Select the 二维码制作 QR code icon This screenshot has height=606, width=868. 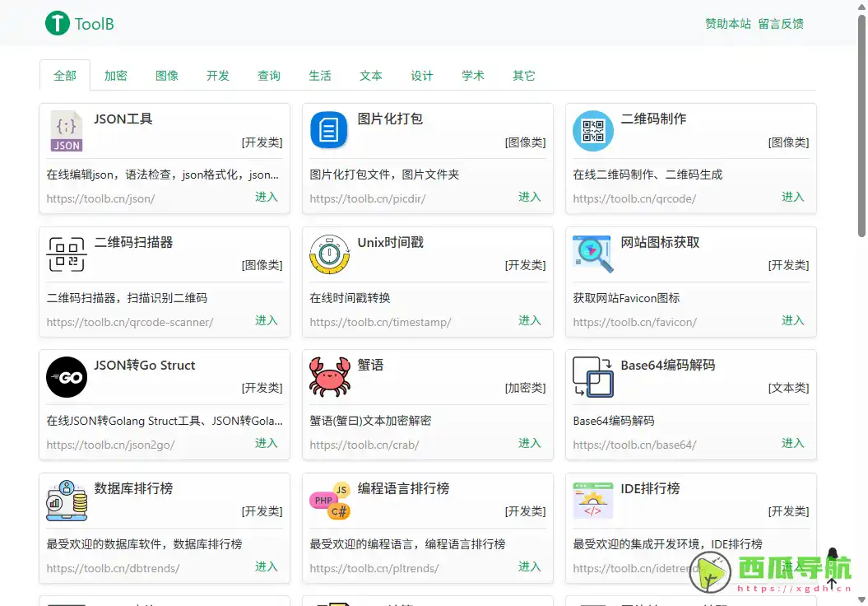pyautogui.click(x=592, y=131)
